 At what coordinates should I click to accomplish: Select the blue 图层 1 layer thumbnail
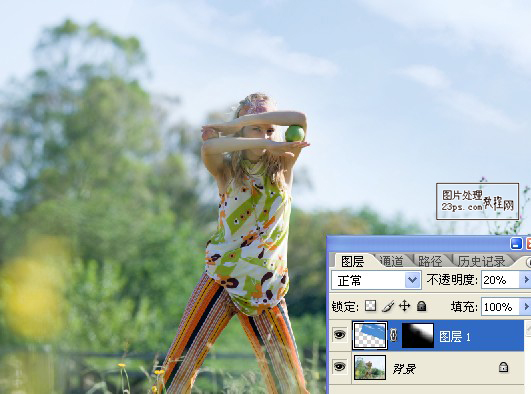tap(369, 335)
